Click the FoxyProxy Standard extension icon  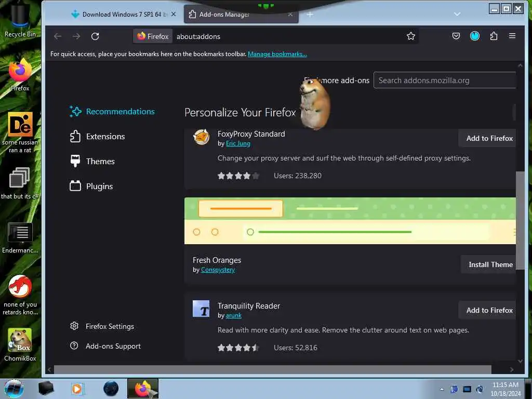point(201,137)
